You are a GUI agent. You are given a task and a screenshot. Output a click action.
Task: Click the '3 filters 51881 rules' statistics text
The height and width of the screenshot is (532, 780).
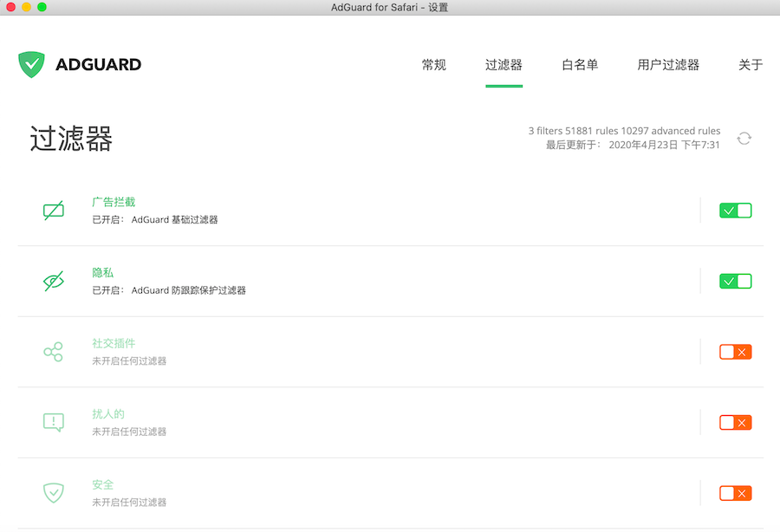coord(624,131)
